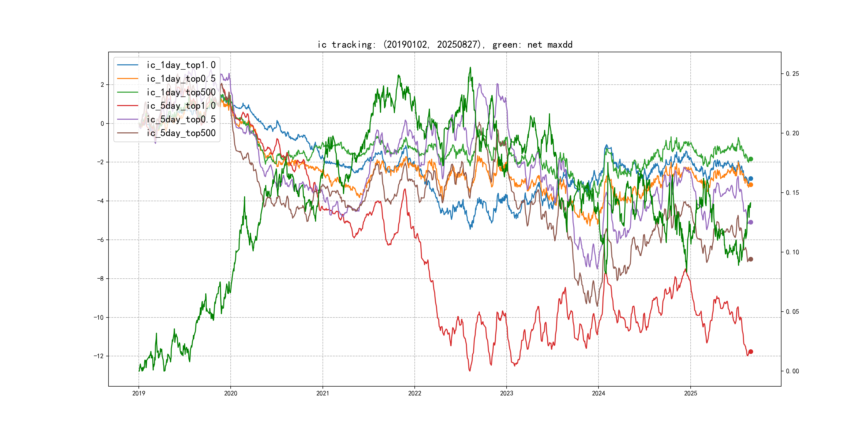Click the ic_1day_top1.0 legend label
This screenshot has height=434, width=868.
181,65
